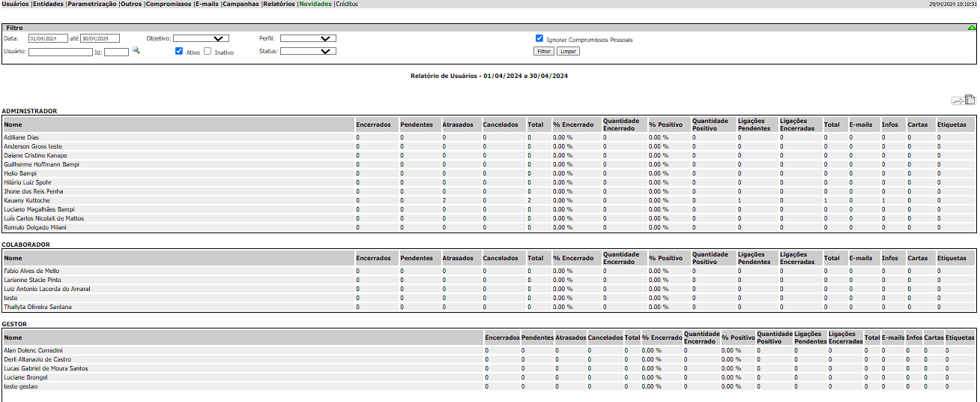Open the Status dropdown list

pyautogui.click(x=308, y=52)
